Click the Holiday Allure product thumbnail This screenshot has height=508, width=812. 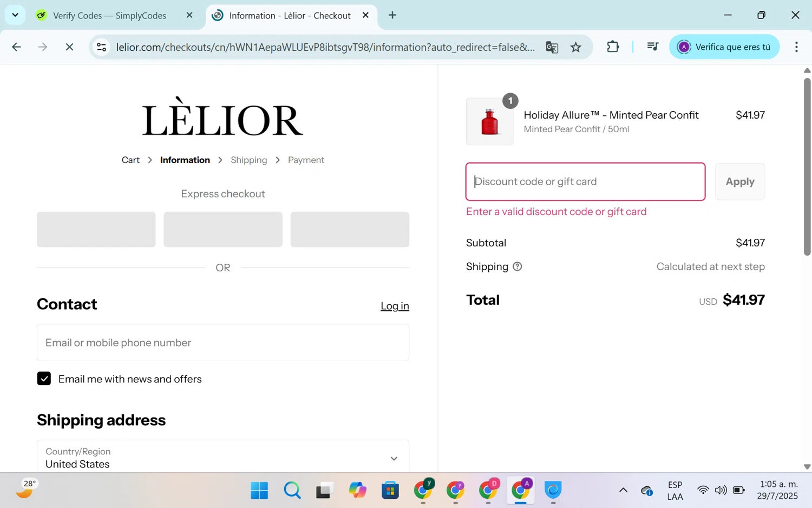tap(489, 121)
